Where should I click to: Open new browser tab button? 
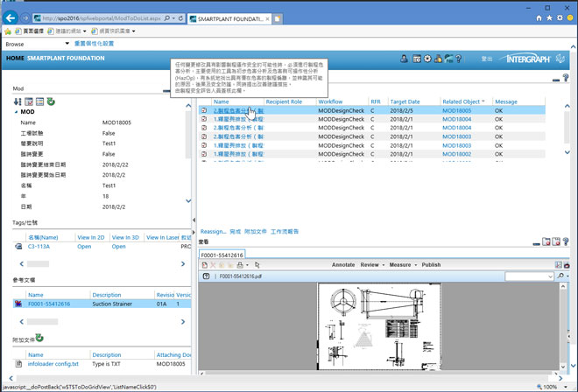(278, 18)
